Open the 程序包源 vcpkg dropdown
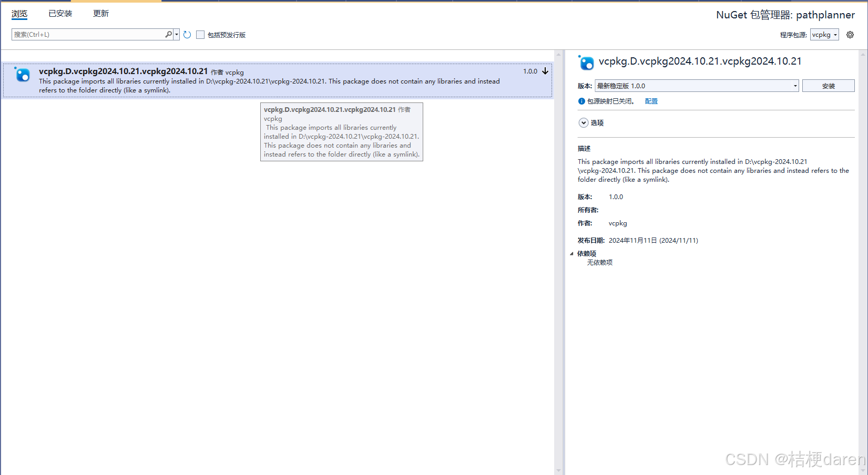Viewport: 868px width, 475px height. (x=824, y=35)
